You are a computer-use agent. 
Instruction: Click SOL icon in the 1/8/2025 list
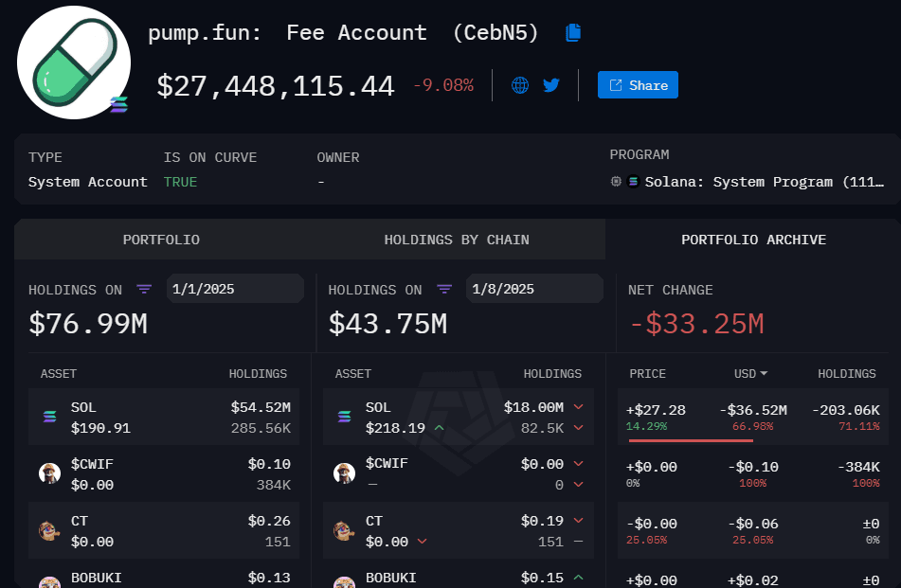tap(344, 417)
